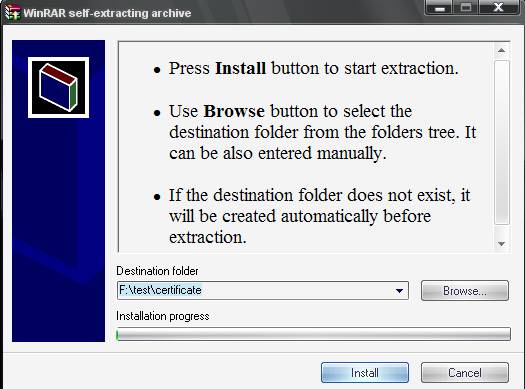This screenshot has width=525, height=389.
Task: Click text 'If the destination folder does not exist'
Action: [x=310, y=195]
